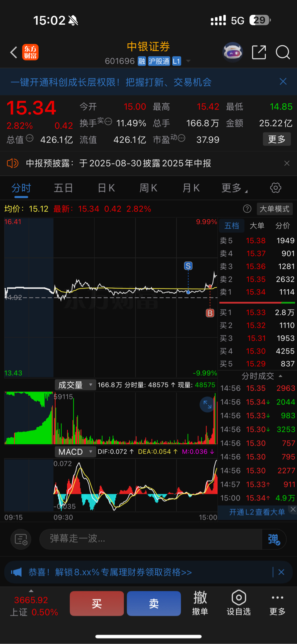
Task: Collapse the 分时成交 section header
Action: pos(262,376)
